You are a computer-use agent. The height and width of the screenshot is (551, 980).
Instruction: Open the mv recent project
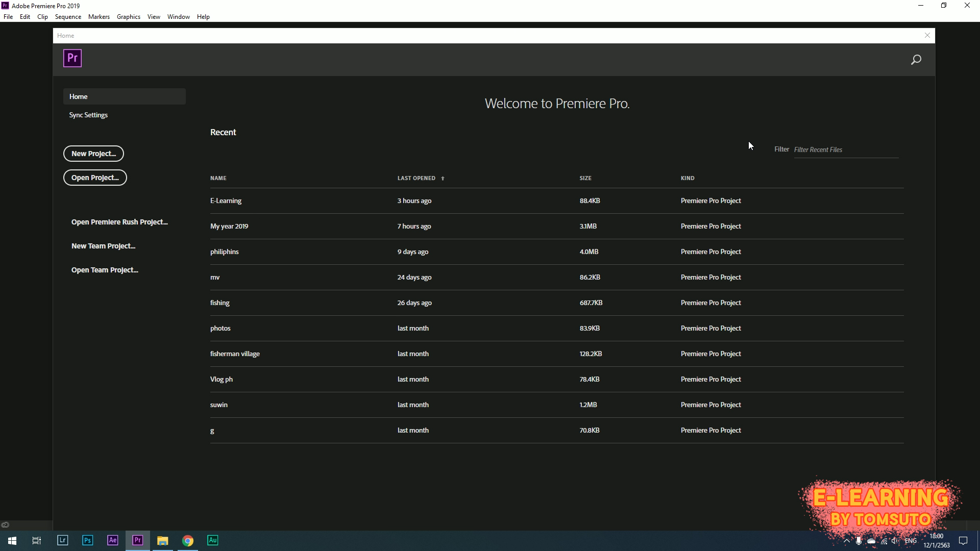tap(557, 277)
